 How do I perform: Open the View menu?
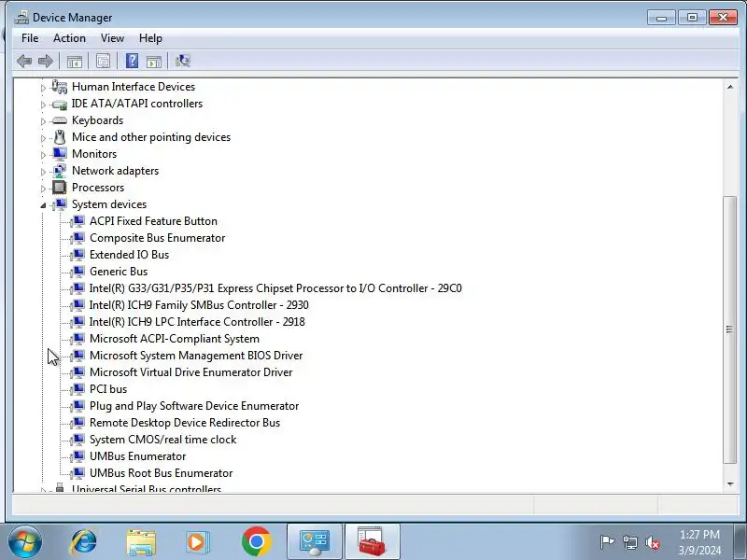tap(112, 38)
